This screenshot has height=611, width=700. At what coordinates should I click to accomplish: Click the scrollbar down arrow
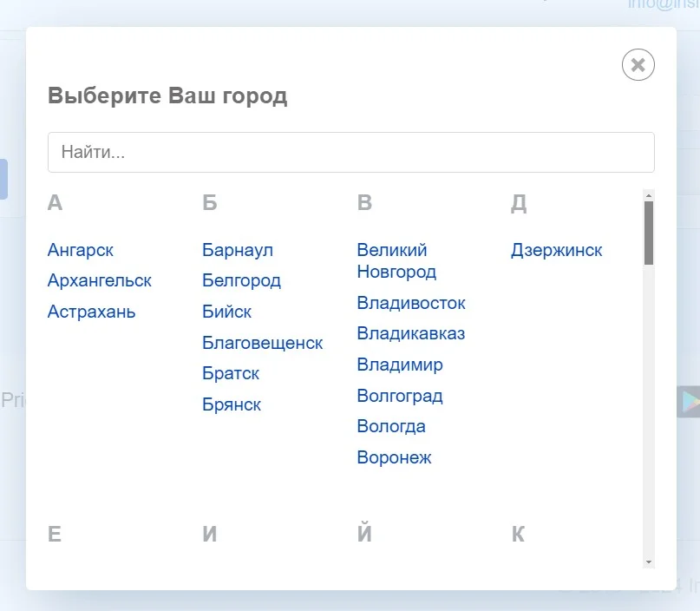(x=649, y=562)
